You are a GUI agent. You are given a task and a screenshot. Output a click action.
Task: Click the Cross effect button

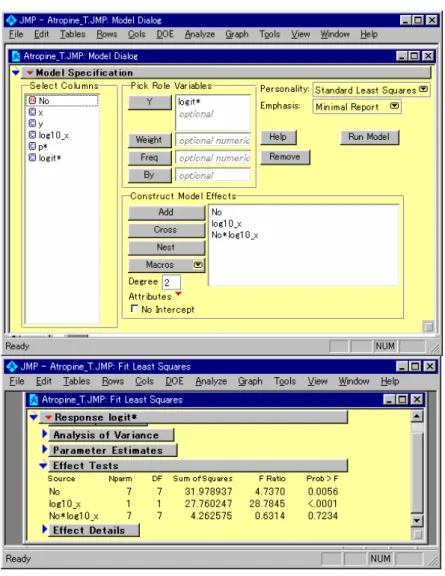coord(166,230)
